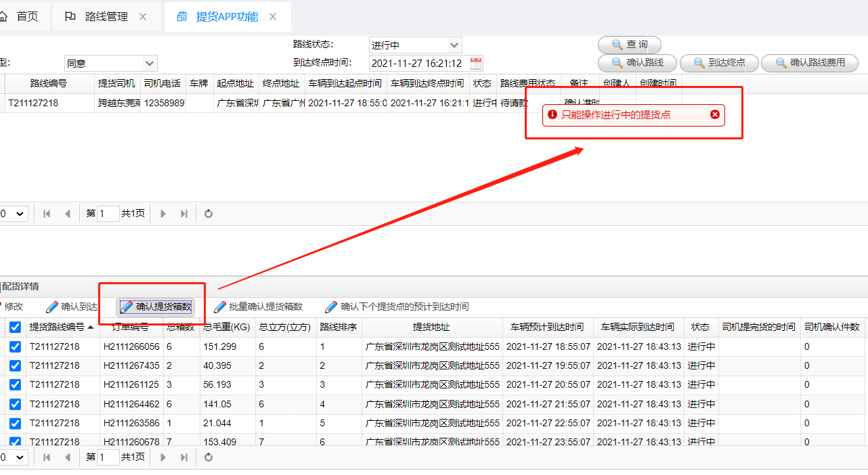Jump to last page in upper pager
Screen dimensions: 868x475
point(183,214)
